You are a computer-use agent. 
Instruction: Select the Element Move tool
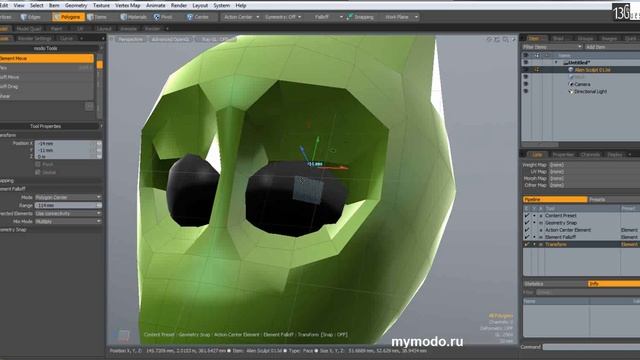47,58
